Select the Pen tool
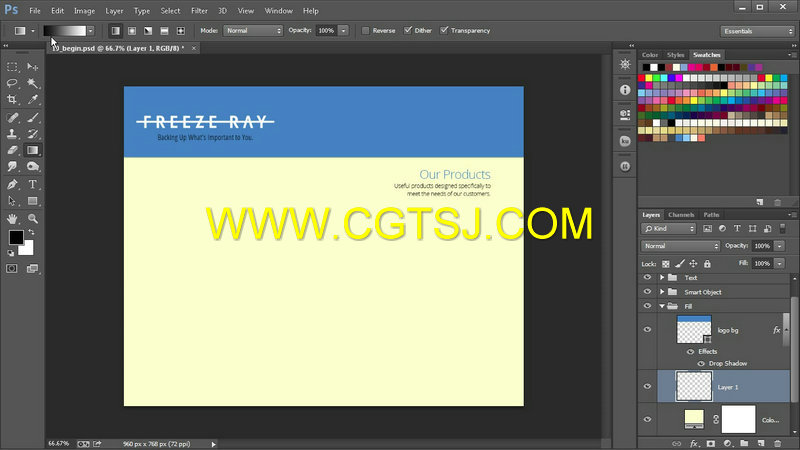800x450 pixels. [x=12, y=184]
